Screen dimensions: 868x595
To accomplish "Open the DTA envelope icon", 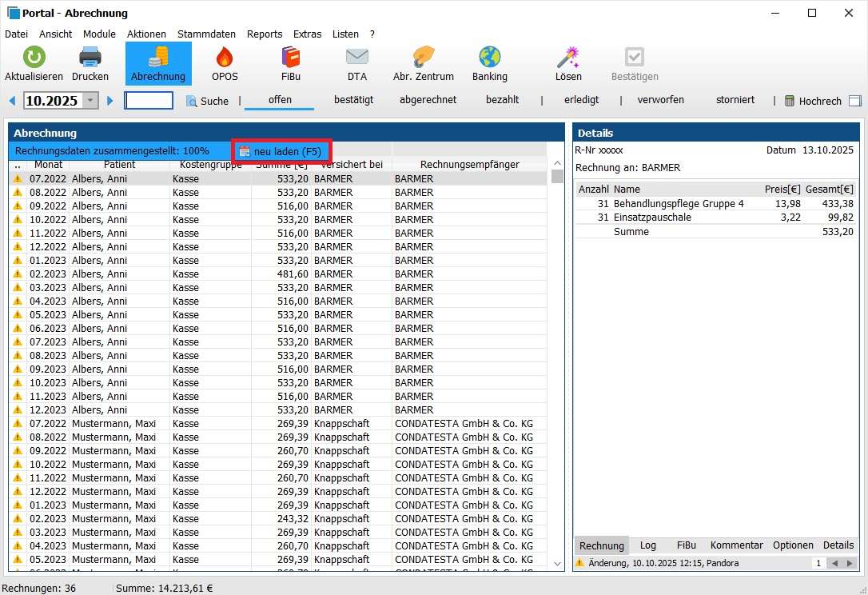I will (x=357, y=58).
